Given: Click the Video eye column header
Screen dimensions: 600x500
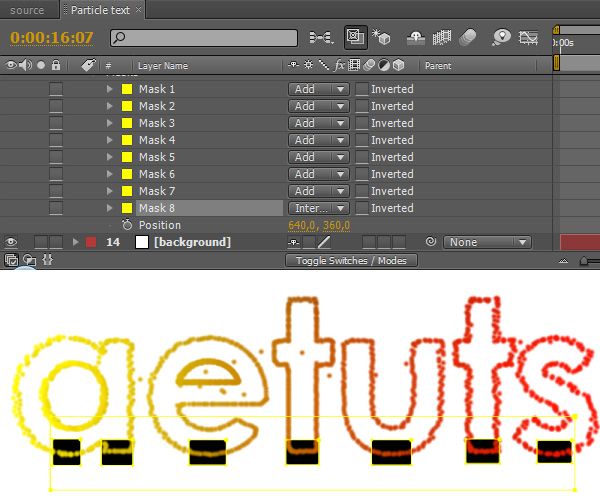Looking at the screenshot, I should pyautogui.click(x=11, y=65).
